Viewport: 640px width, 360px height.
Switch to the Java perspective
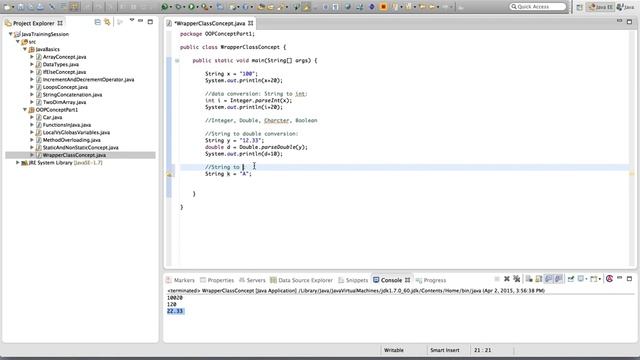tap(626, 7)
